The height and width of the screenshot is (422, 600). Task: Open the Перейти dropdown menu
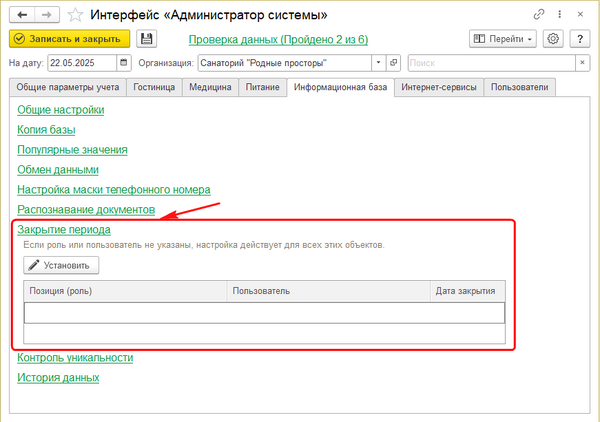[503, 39]
